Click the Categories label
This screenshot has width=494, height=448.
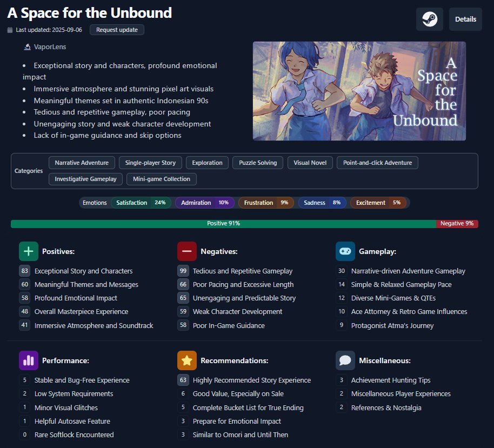pyautogui.click(x=29, y=171)
